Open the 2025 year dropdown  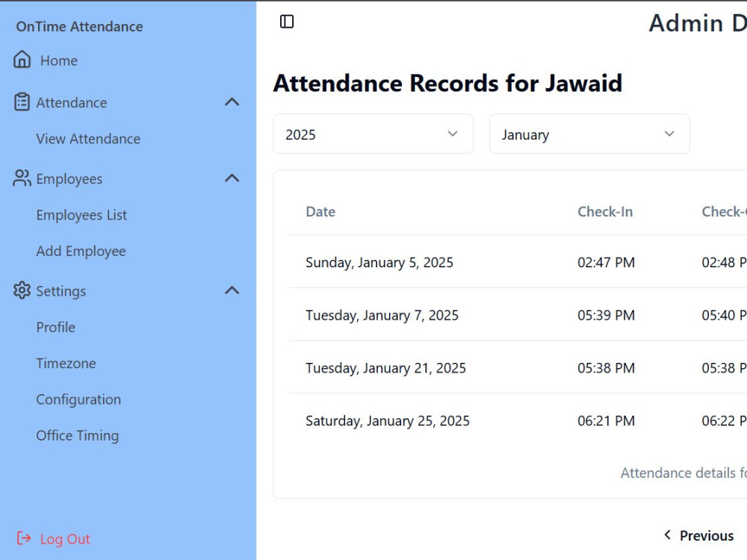tap(373, 134)
